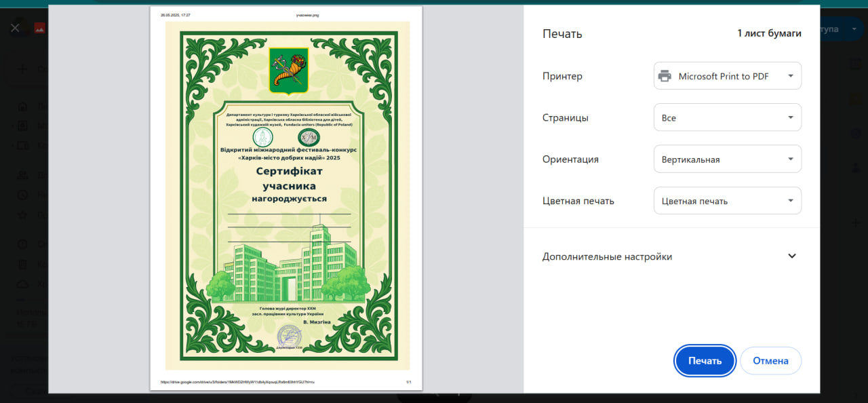This screenshot has width=868, height=403.
Task: Click the "Страницы" label
Action: pyautogui.click(x=566, y=117)
